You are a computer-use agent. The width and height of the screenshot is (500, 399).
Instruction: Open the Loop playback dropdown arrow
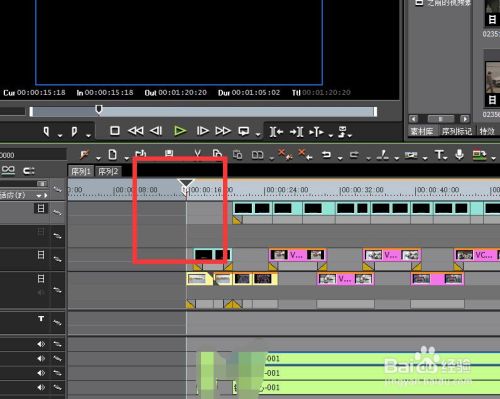pos(258,135)
